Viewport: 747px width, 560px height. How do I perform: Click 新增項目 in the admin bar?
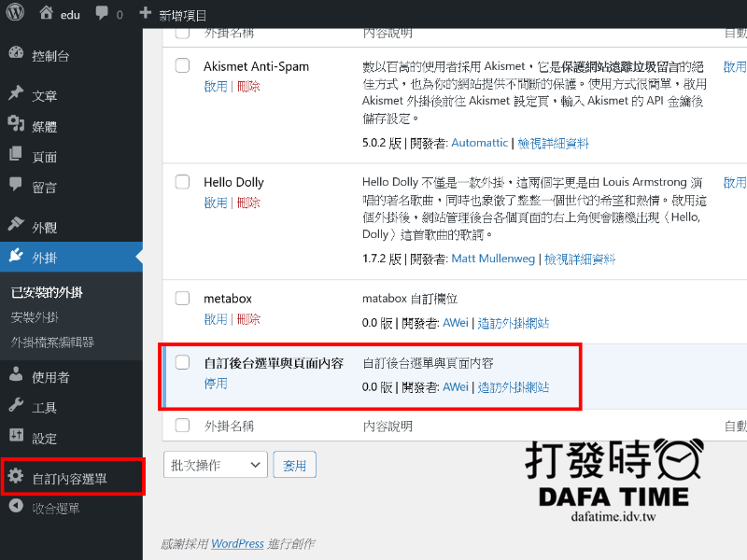[x=182, y=15]
